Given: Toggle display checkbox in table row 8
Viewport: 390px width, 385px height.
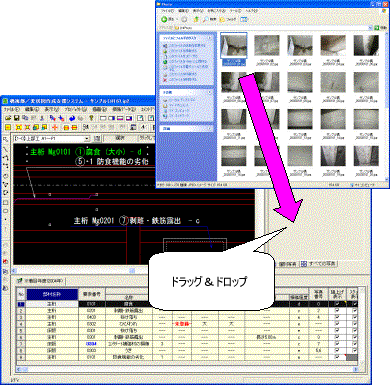Looking at the screenshot, I should tap(337, 350).
